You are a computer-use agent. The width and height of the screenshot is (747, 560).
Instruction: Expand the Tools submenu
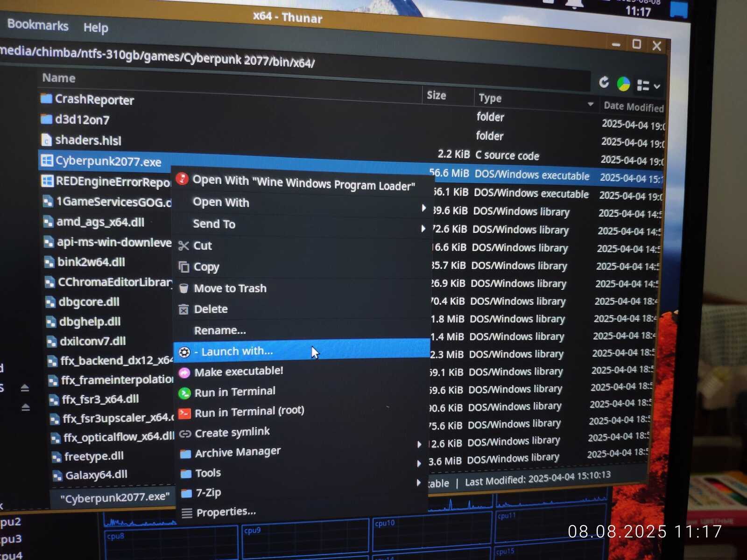(x=419, y=463)
